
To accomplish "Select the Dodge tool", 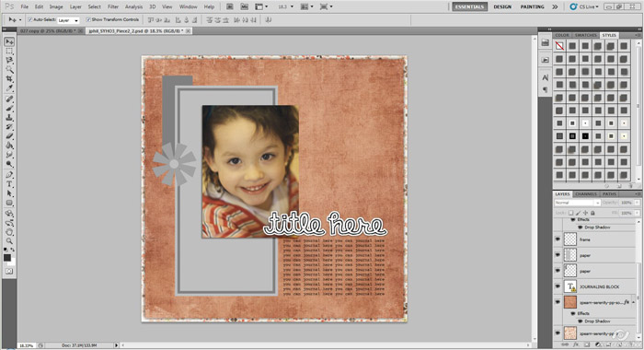I will tap(9, 164).
